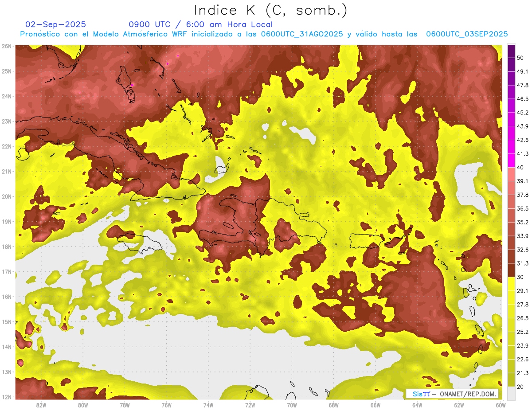Image resolution: width=532 pixels, height=411 pixels.
Task: Click the color scale value 50
Action: pos(520,58)
